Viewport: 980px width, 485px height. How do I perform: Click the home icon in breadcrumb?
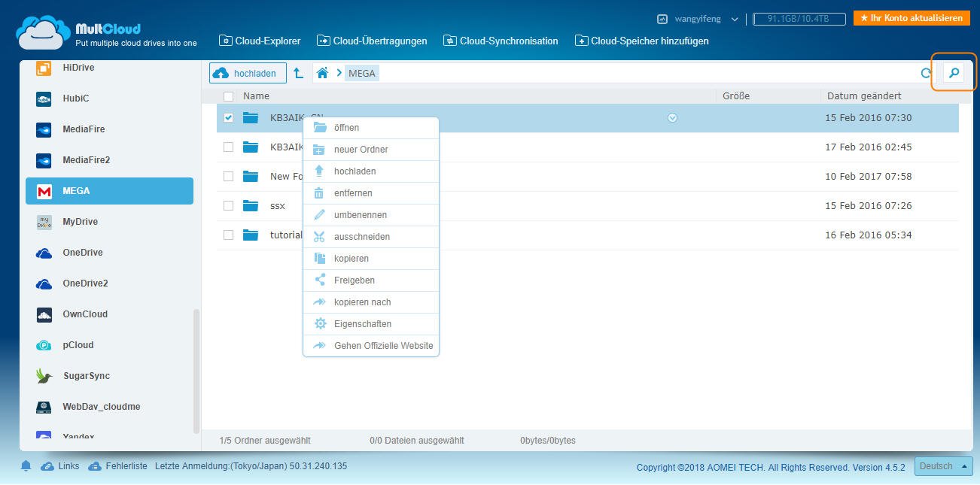coord(322,73)
